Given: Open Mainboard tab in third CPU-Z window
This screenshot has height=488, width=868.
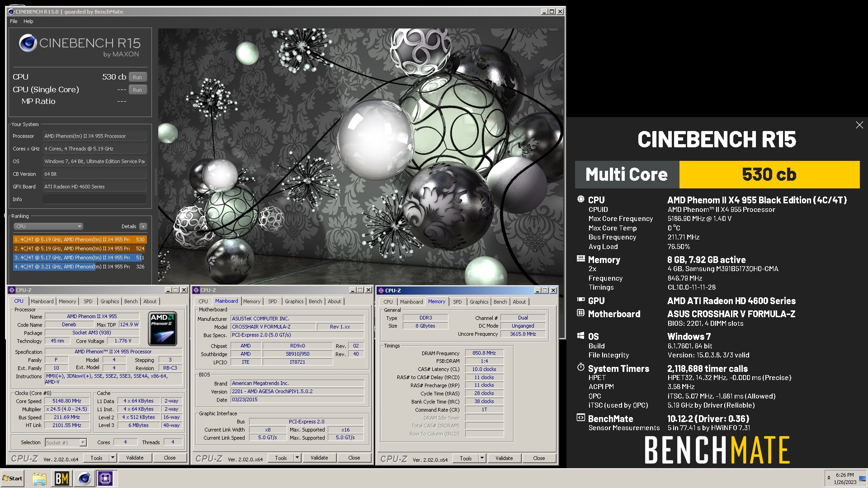Looking at the screenshot, I should point(411,302).
